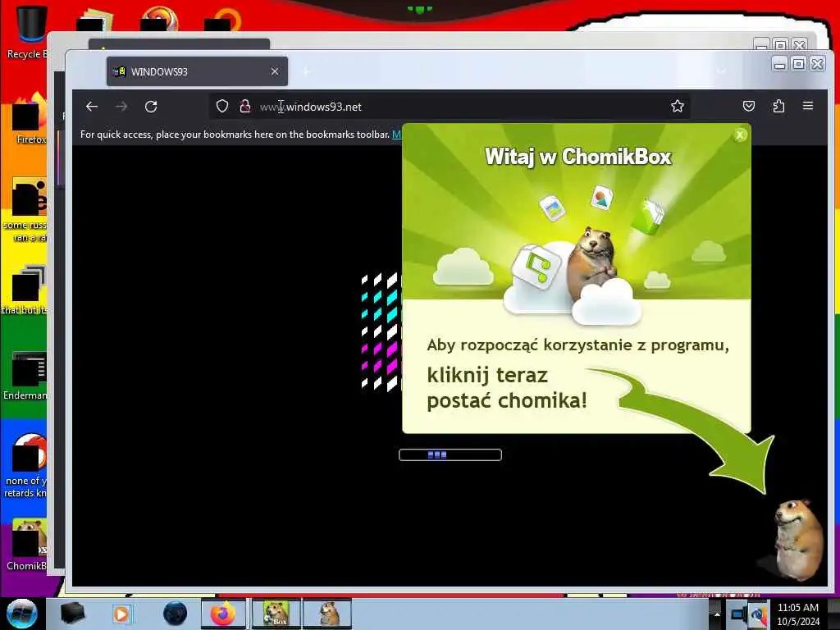Click the text 'kliknij teraz postać chomika!'
This screenshot has width=840, height=630.
(507, 387)
